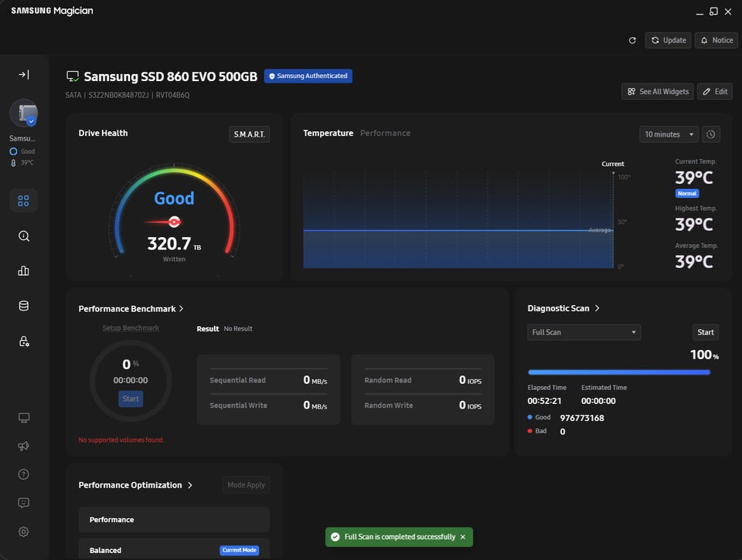Click the PC monitor icon beside drive name
The height and width of the screenshot is (560, 742).
73,76
